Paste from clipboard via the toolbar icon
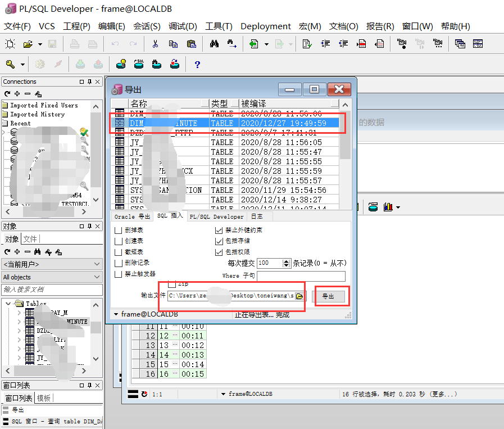Image resolution: width=504 pixels, height=429 pixels. (192, 43)
